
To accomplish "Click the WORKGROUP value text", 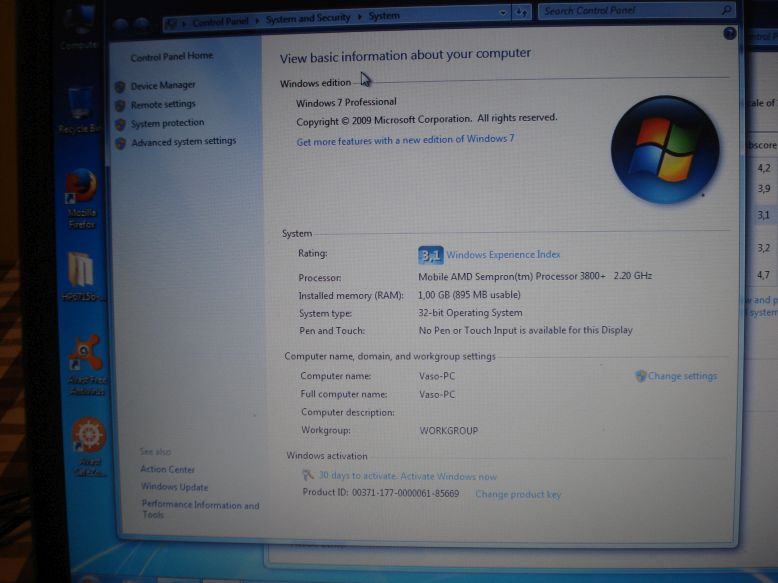I will [449, 431].
